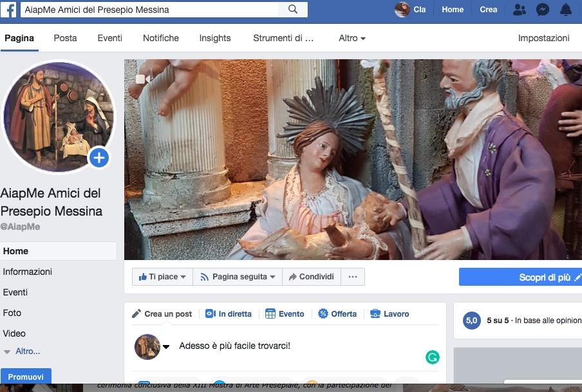Select Informazioni in the left sidebar
Viewport: 582px width, 392px height.
click(x=28, y=272)
